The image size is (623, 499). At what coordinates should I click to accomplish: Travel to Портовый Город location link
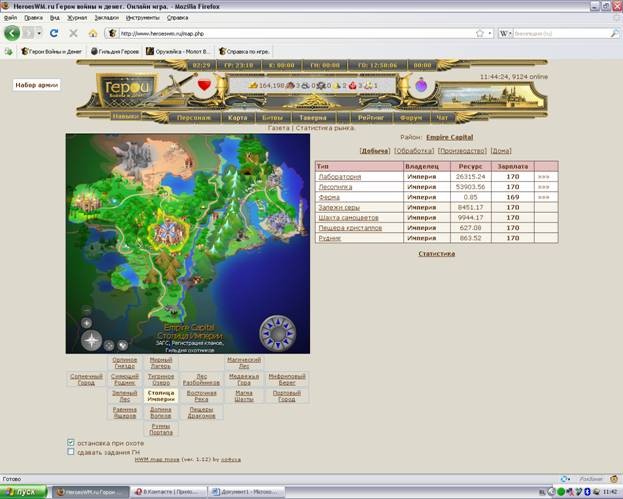286,396
